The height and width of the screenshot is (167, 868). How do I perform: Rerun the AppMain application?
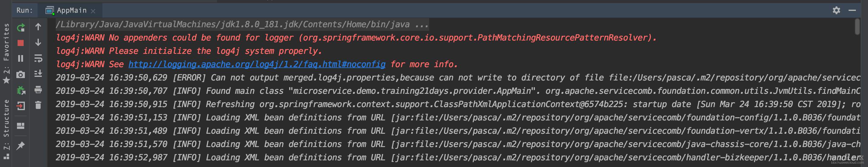click(x=21, y=28)
